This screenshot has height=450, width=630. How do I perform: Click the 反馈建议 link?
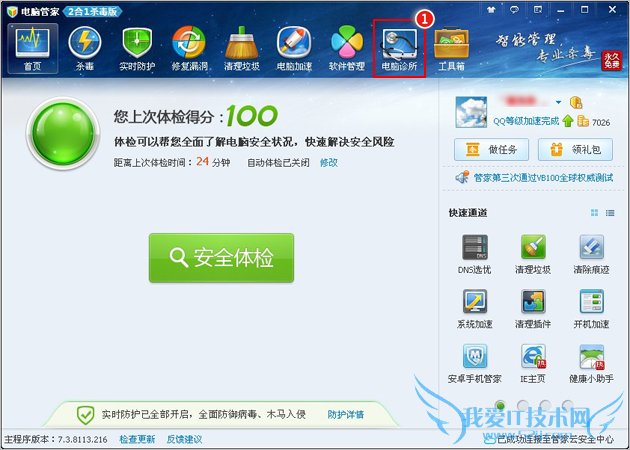[x=184, y=439]
